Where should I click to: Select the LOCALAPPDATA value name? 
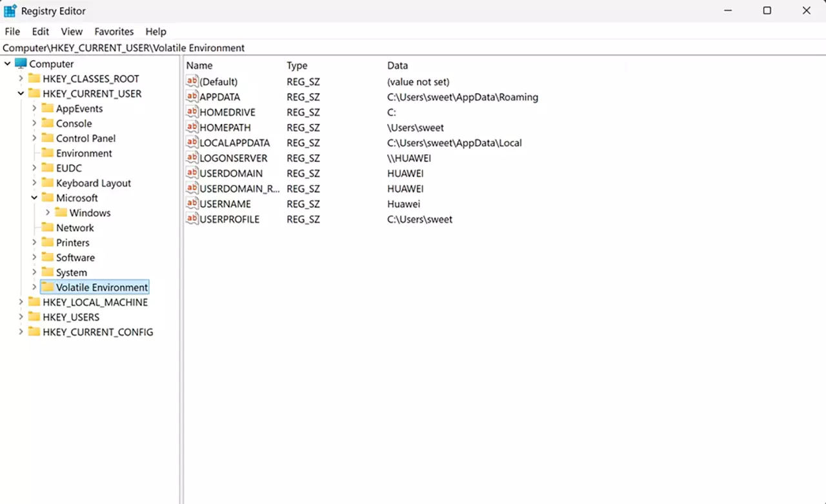point(235,143)
